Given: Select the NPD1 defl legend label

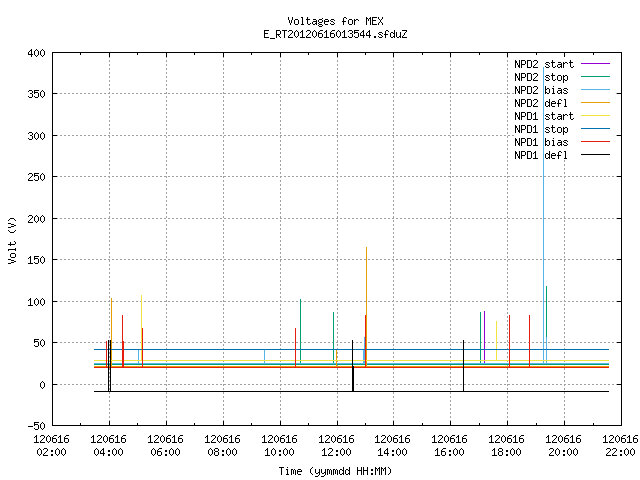Looking at the screenshot, I should (541, 155).
